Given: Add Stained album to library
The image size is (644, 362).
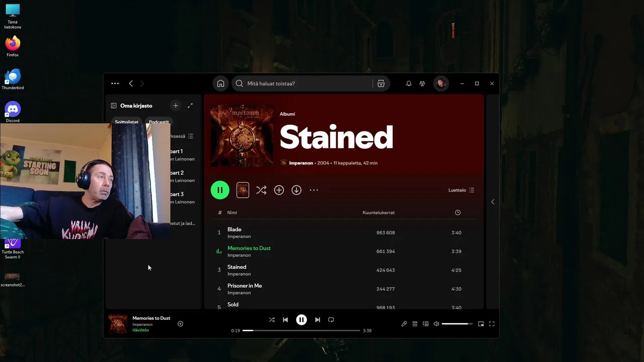Looking at the screenshot, I should 279,190.
